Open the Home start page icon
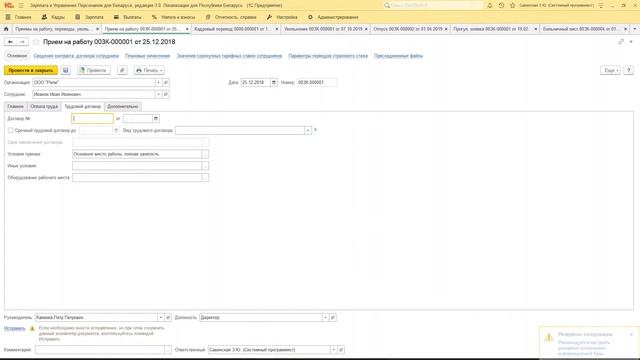The image size is (640, 360). pos(6,29)
